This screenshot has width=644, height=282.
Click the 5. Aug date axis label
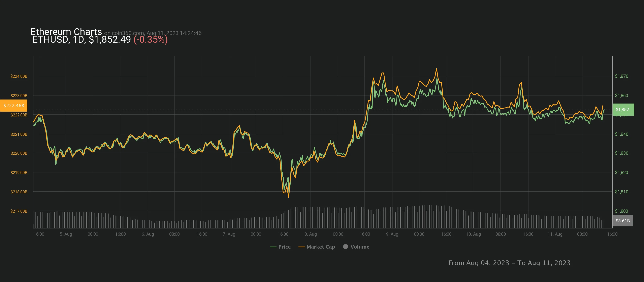coord(66,234)
